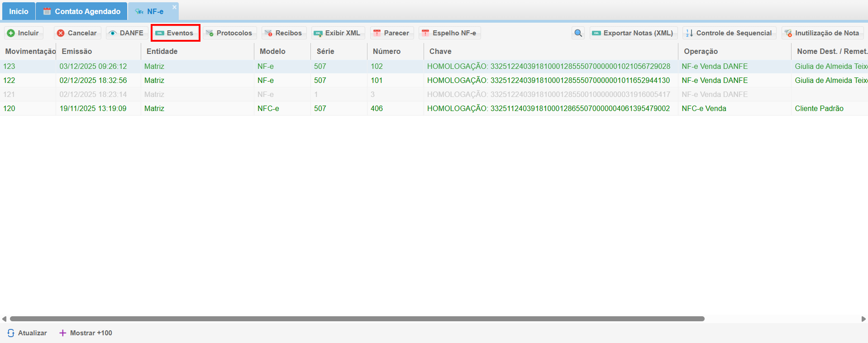Screen dimensions: 868x343
Task: Open Protocolos from the toolbar
Action: (x=229, y=33)
